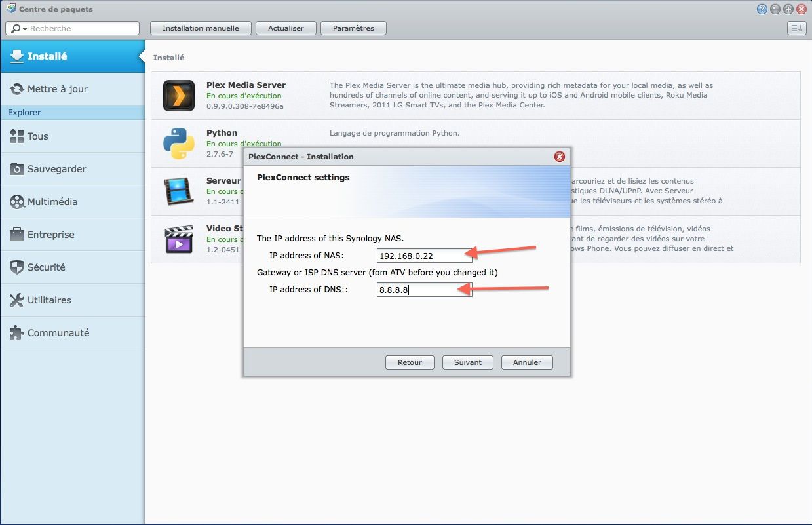
Task: Click Suivant to continue installation
Action: coord(468,362)
